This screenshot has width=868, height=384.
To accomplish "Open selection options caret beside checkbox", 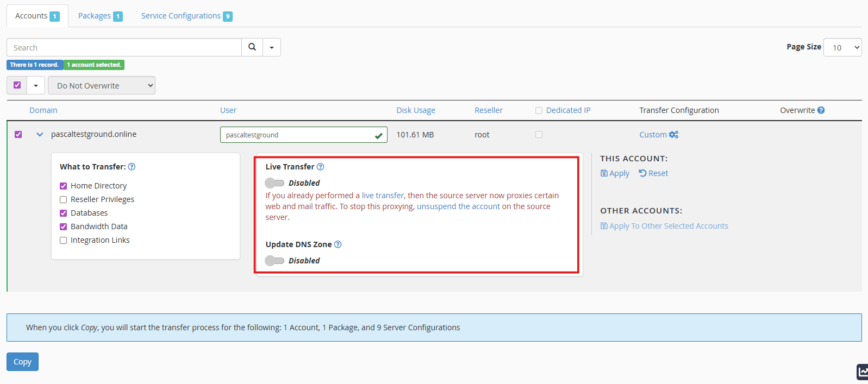I will (x=36, y=85).
